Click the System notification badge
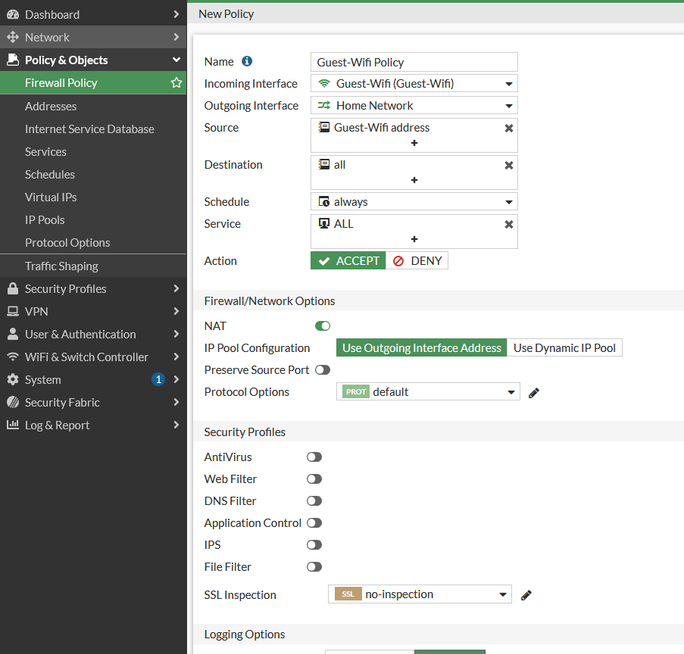 point(158,380)
